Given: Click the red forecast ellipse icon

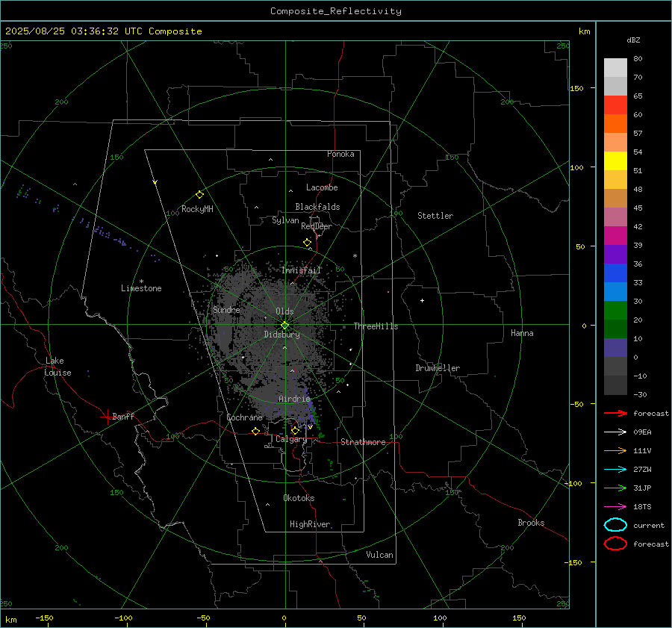Looking at the screenshot, I should point(615,544).
